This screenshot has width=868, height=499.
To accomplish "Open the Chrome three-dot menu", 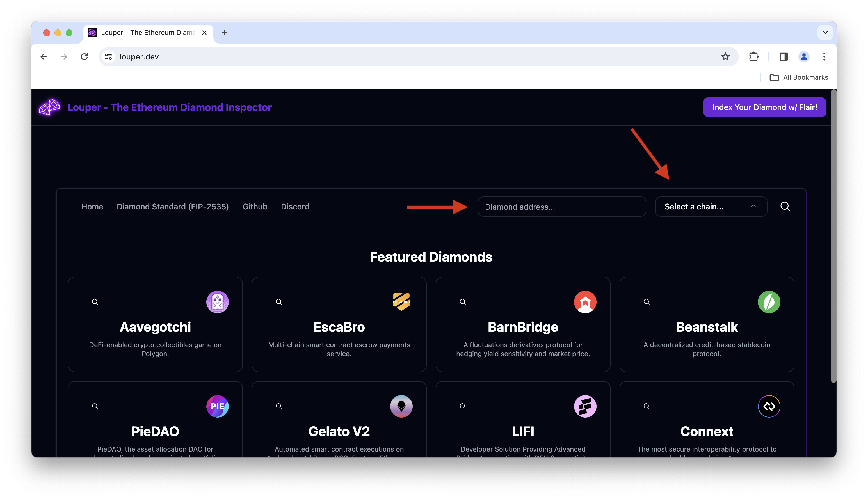I will 824,56.
